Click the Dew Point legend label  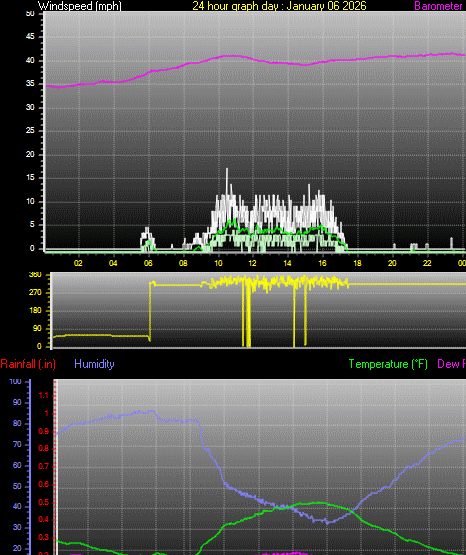[x=451, y=364]
